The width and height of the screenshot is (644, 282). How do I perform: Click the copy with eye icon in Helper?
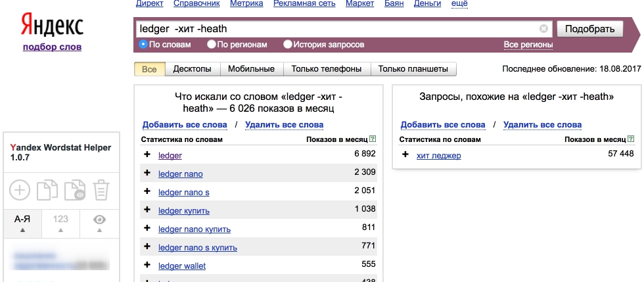point(74,191)
